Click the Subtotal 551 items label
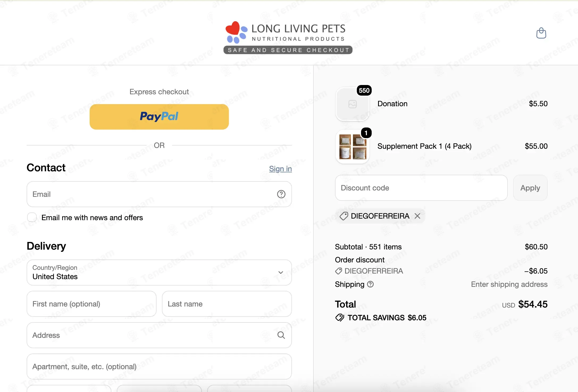This screenshot has height=392, width=578. pos(368,247)
